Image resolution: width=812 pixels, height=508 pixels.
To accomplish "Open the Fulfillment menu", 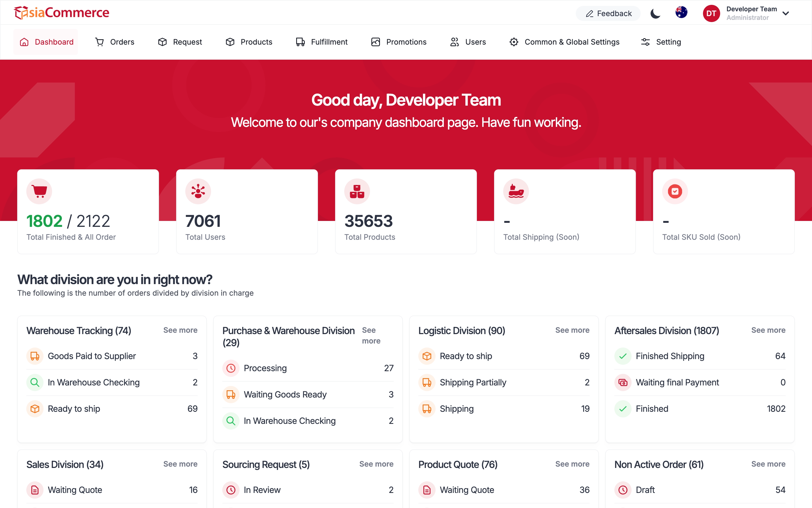I will click(x=321, y=42).
